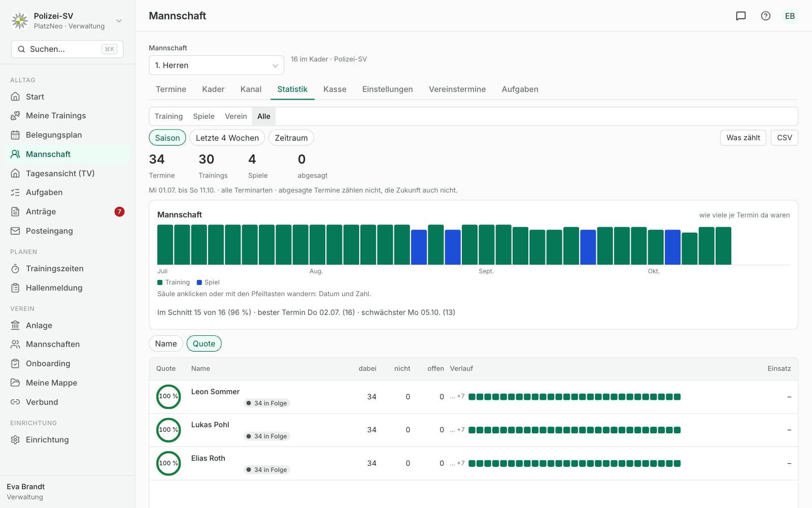Open the help question mark icon
The image size is (812, 508).
(x=766, y=16)
